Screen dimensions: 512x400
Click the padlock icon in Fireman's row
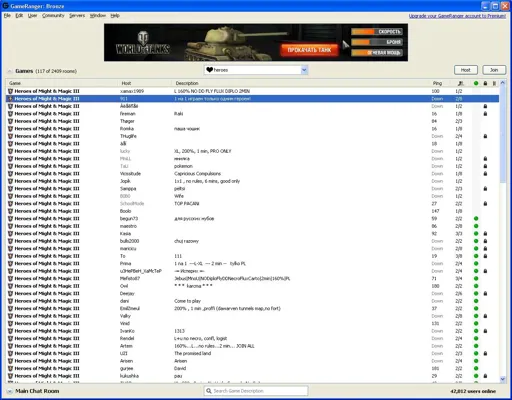pos(485,114)
